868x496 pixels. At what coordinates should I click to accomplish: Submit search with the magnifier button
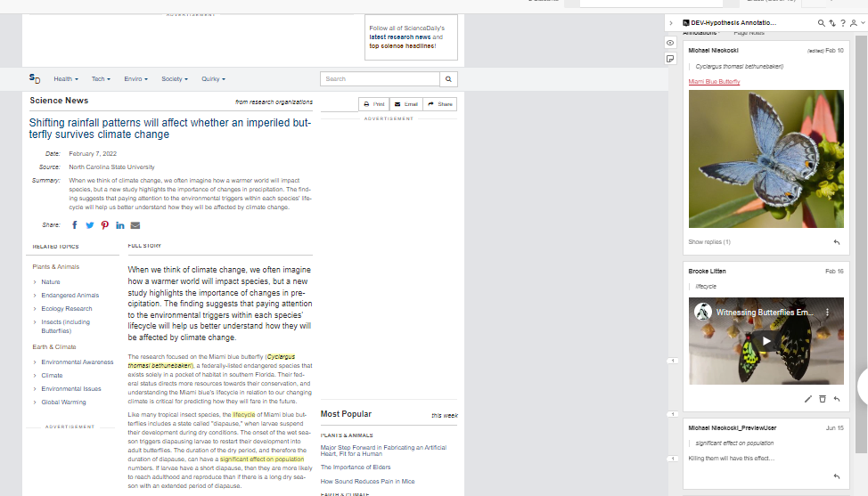448,79
